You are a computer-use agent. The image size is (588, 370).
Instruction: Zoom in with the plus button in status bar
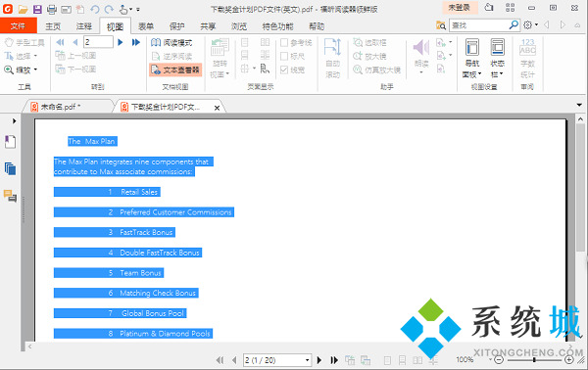point(568,360)
